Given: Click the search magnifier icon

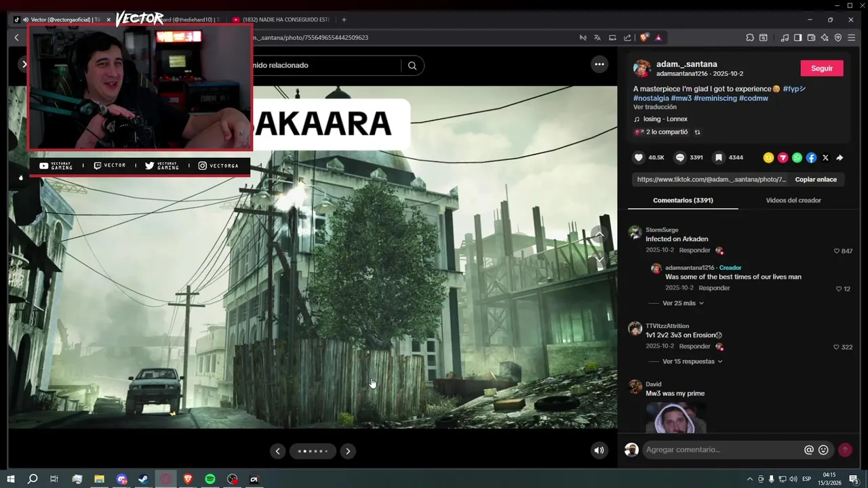Looking at the screenshot, I should click(412, 66).
